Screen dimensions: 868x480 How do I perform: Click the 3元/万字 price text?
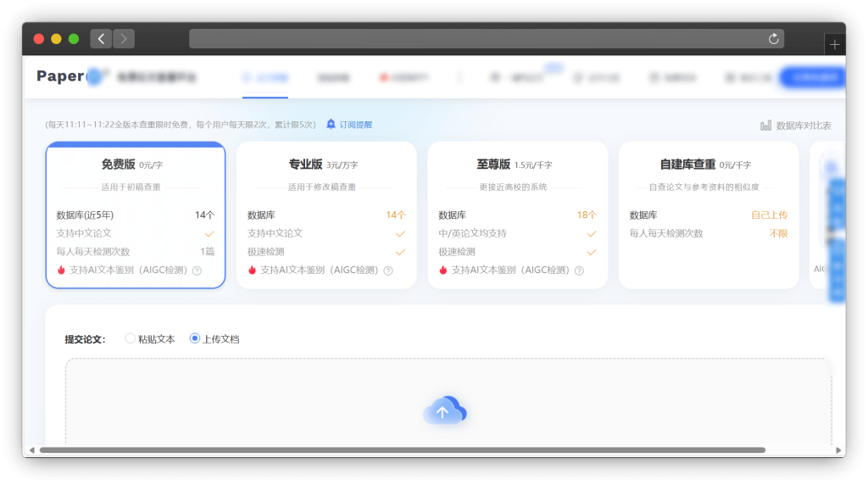[342, 165]
